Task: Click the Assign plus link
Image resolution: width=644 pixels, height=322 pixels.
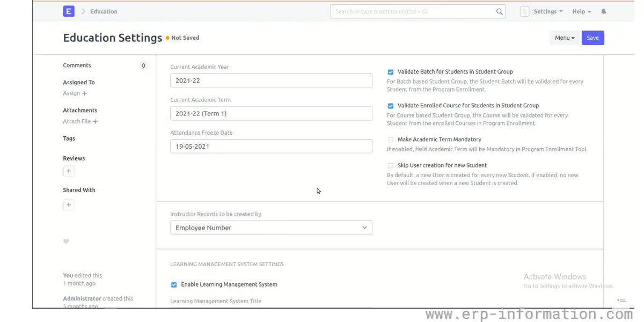Action: (x=75, y=93)
